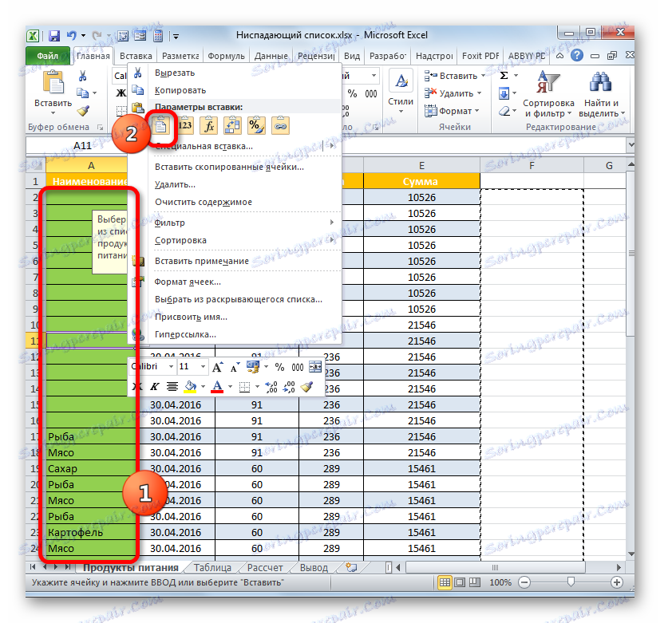The image size is (672, 623).
Task: Click the large Paste clipboard icon
Action: [x=53, y=83]
